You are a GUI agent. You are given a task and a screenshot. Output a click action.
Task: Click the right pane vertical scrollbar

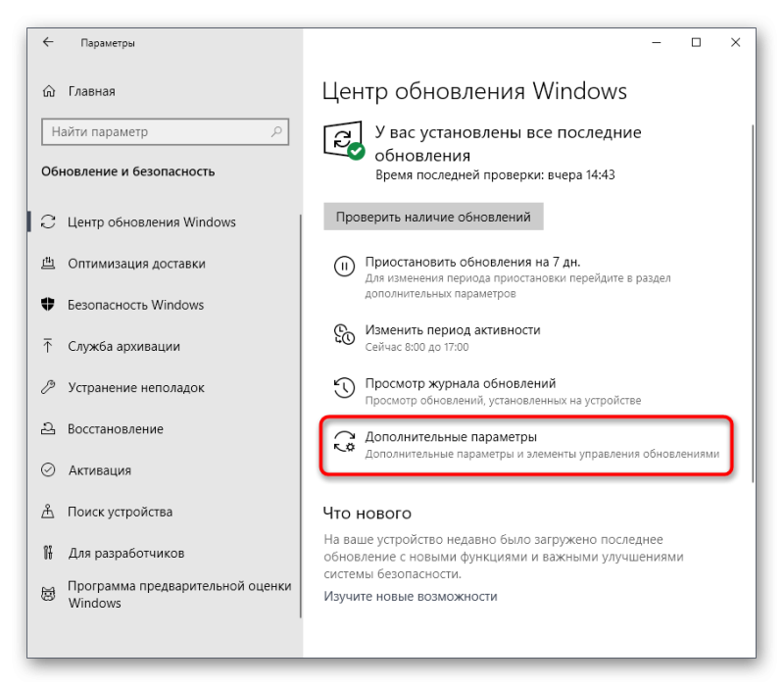pyautogui.click(x=753, y=303)
